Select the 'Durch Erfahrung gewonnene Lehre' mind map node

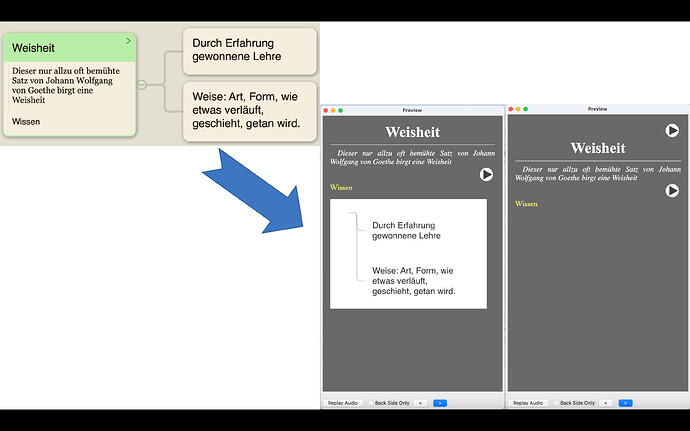tap(250, 51)
